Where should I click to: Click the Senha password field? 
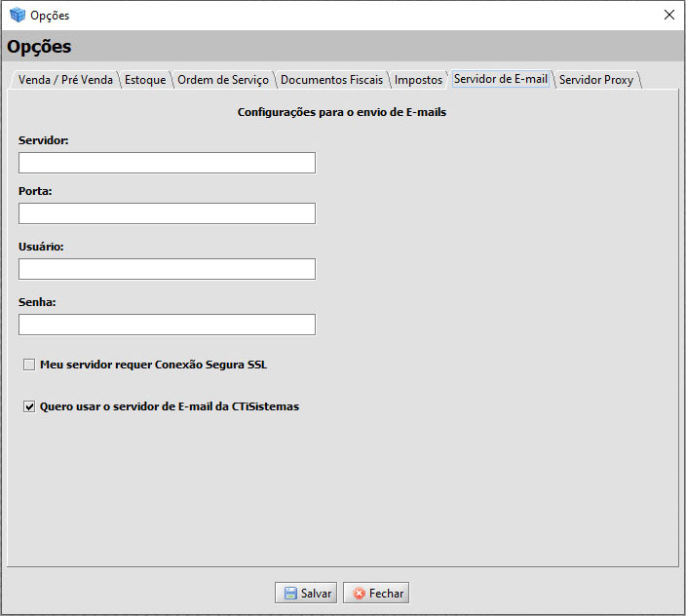[167, 325]
